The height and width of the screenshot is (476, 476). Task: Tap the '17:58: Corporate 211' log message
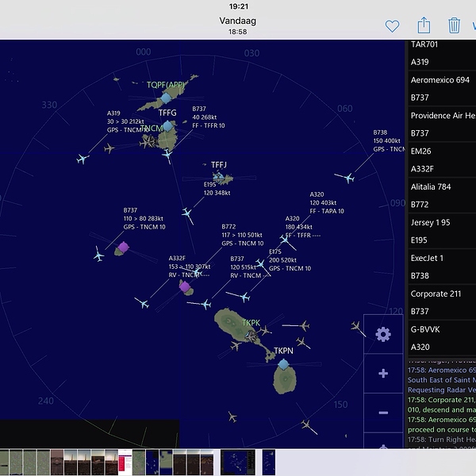(x=442, y=405)
